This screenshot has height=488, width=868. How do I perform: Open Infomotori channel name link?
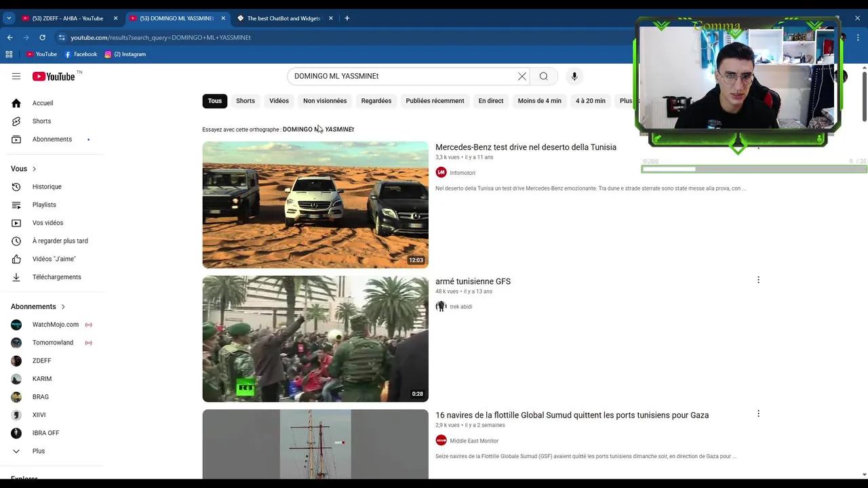462,173
